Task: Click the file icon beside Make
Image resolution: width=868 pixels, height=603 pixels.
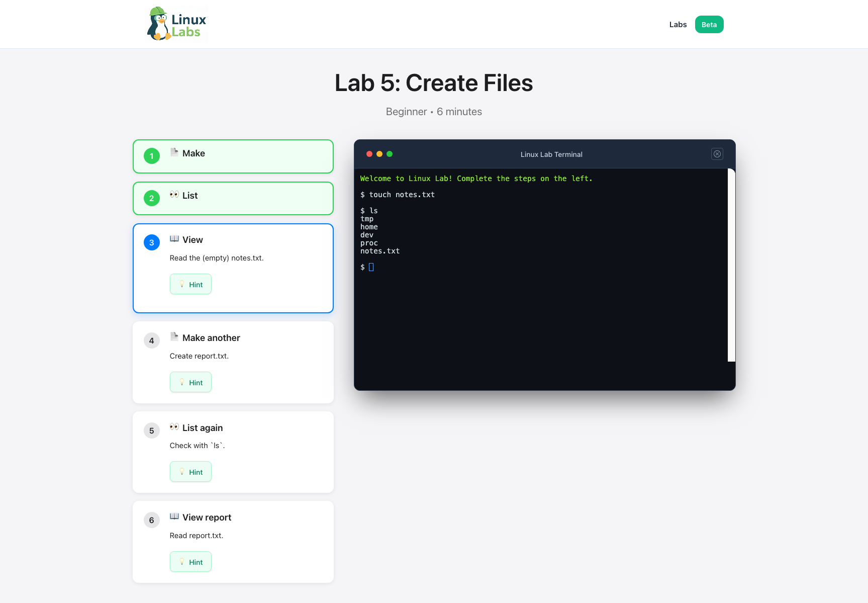Action: click(x=174, y=152)
